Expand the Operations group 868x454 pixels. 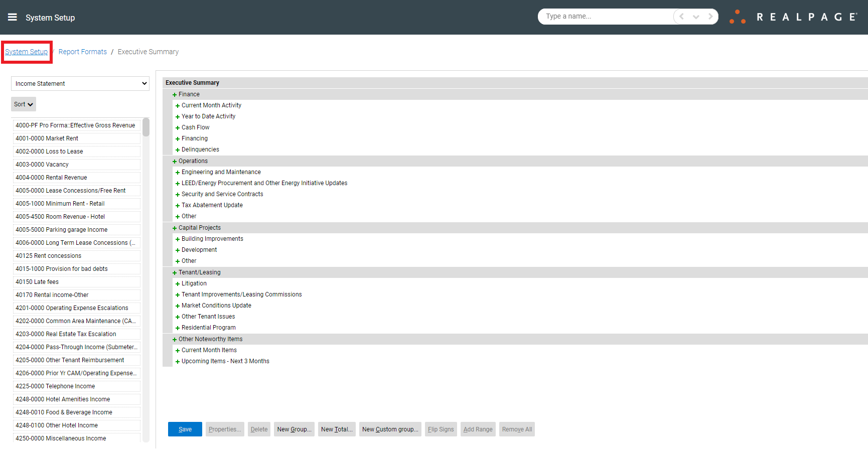(x=174, y=161)
